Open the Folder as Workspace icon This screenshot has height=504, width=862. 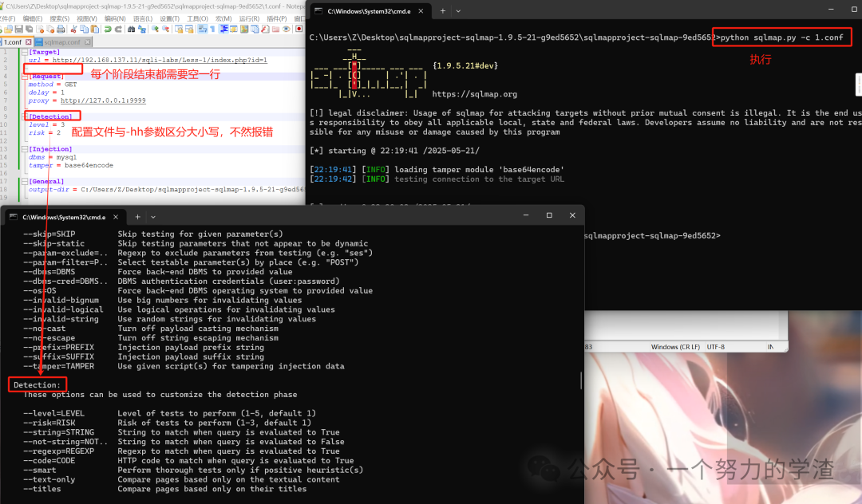point(275,29)
